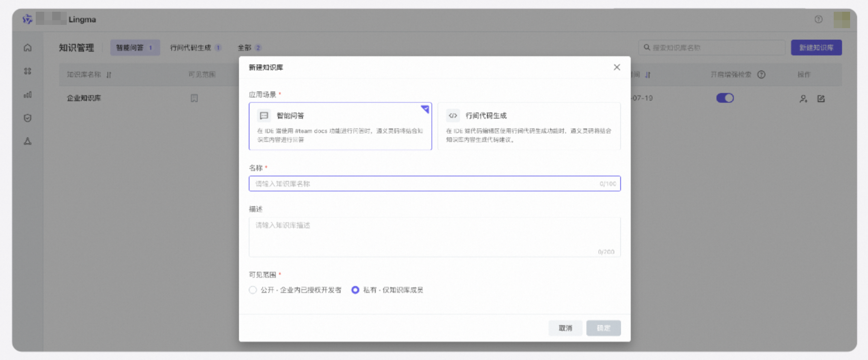Open the user avatar in top-right corner
868x360 pixels.
pos(842,20)
